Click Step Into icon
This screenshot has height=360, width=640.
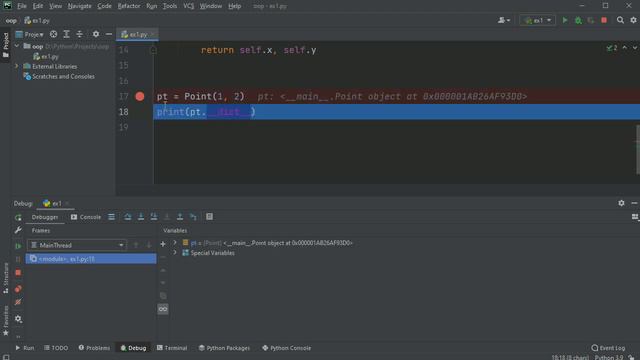(141, 217)
